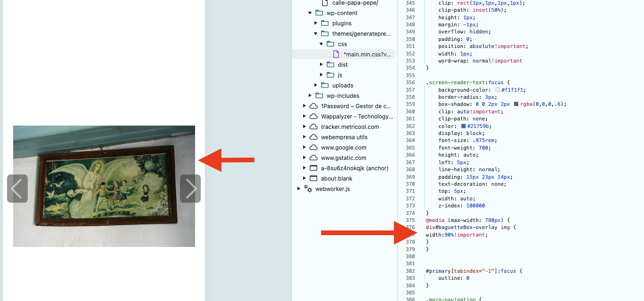Expand the a-8su6z4nokqjk anchor frame
644x301 pixels.
point(305,168)
